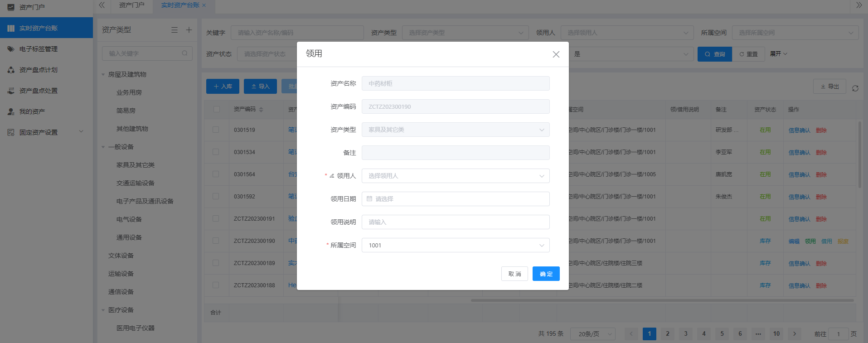The image size is (868, 343).
Task: Switch to the 资产门户 tab
Action: (x=131, y=5)
